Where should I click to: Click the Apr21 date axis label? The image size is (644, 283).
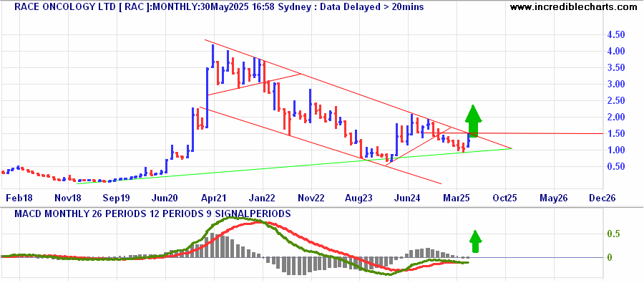213,198
